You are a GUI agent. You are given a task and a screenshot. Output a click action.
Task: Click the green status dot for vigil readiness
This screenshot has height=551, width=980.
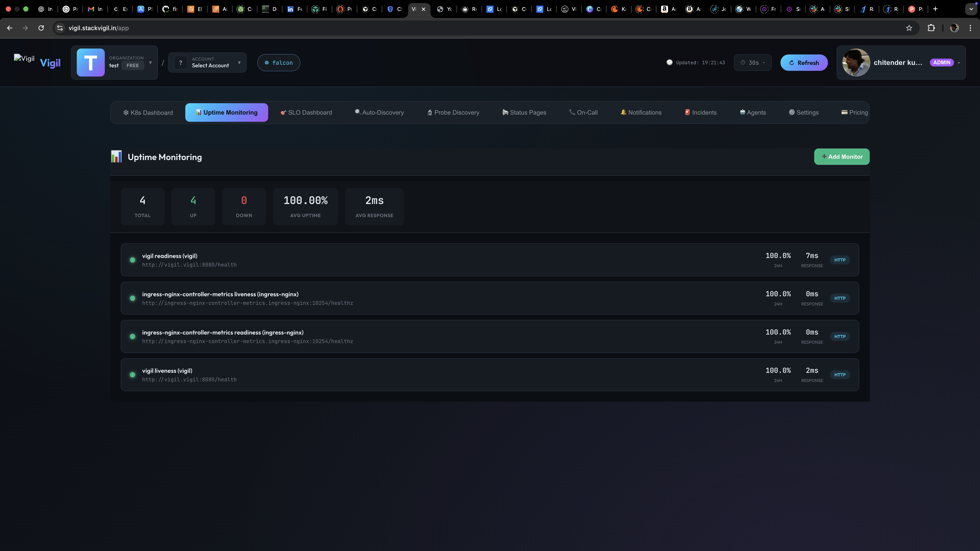coord(132,260)
